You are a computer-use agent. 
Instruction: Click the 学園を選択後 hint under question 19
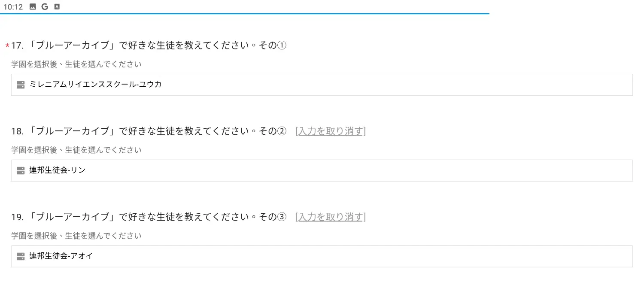pyautogui.click(x=76, y=236)
